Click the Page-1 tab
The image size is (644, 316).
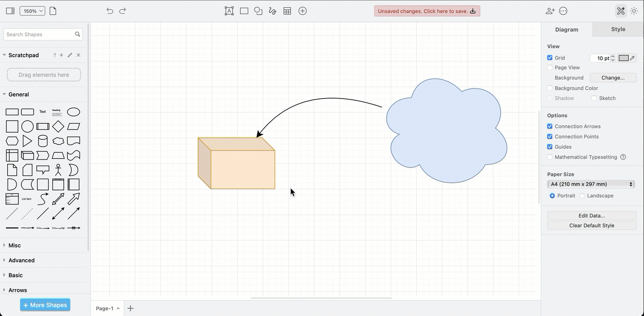click(105, 308)
